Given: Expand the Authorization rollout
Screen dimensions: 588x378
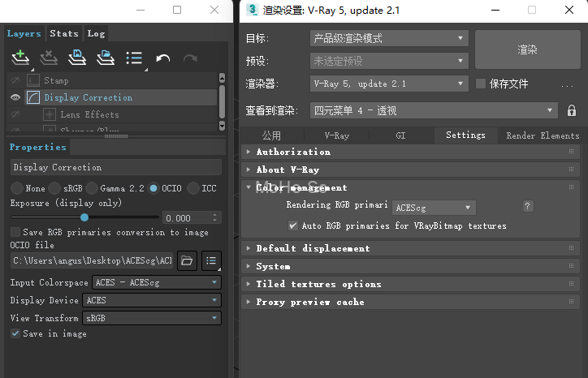Looking at the screenshot, I should click(x=249, y=152).
